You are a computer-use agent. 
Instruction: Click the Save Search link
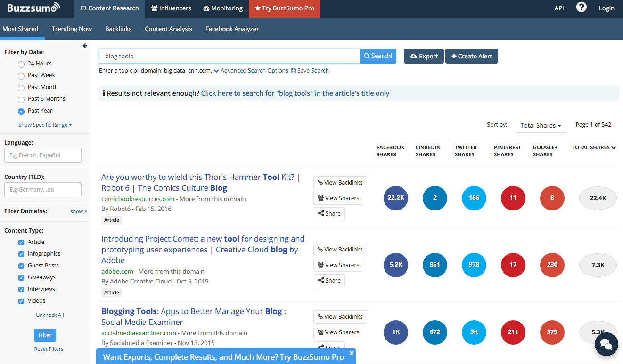(310, 71)
